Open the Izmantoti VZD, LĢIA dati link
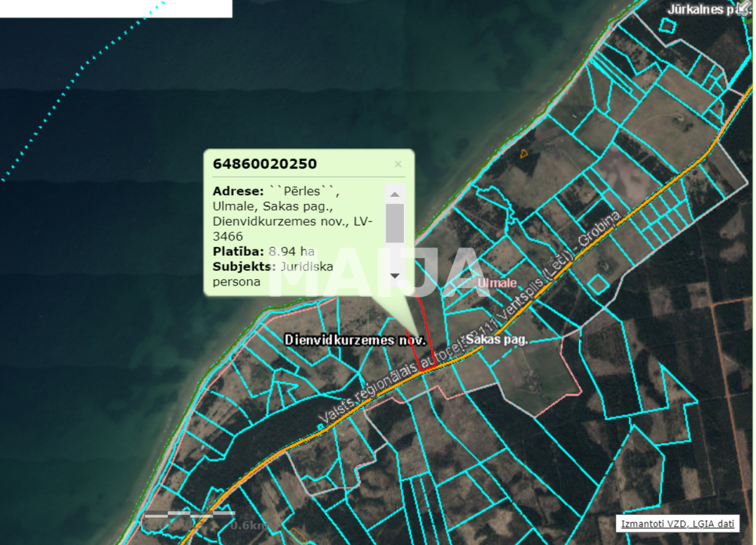Image resolution: width=756 pixels, height=545 pixels. (x=677, y=524)
